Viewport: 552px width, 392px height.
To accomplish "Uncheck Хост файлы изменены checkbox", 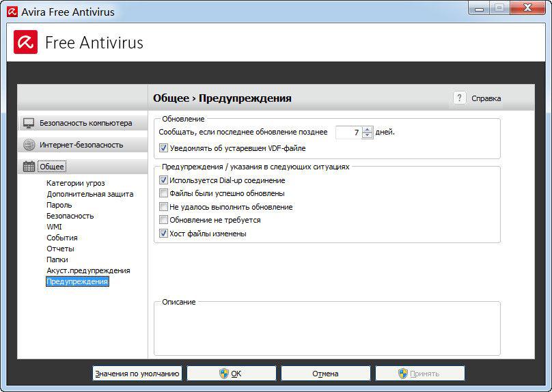I will pyautogui.click(x=163, y=234).
